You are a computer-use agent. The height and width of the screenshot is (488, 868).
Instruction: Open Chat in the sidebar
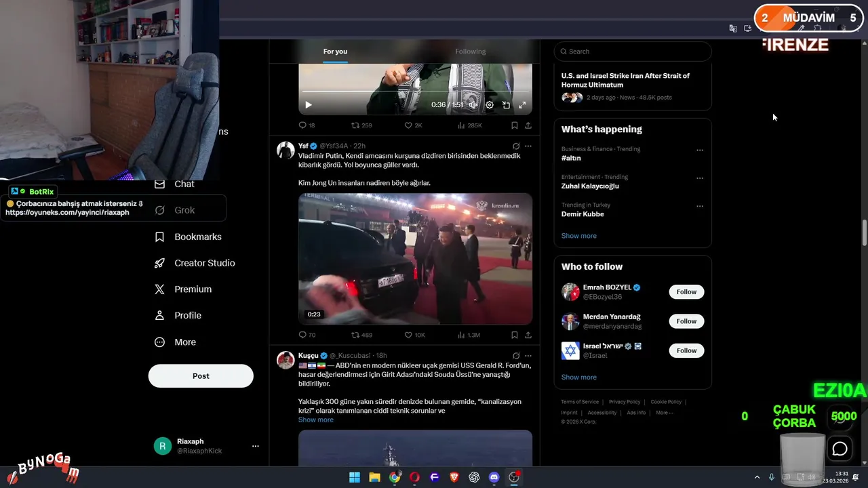pos(175,184)
